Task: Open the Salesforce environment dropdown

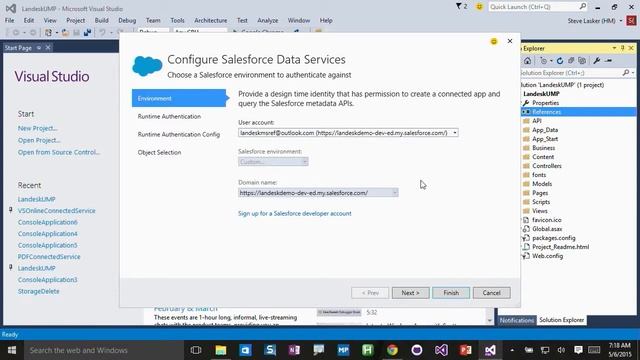Action: (304, 162)
